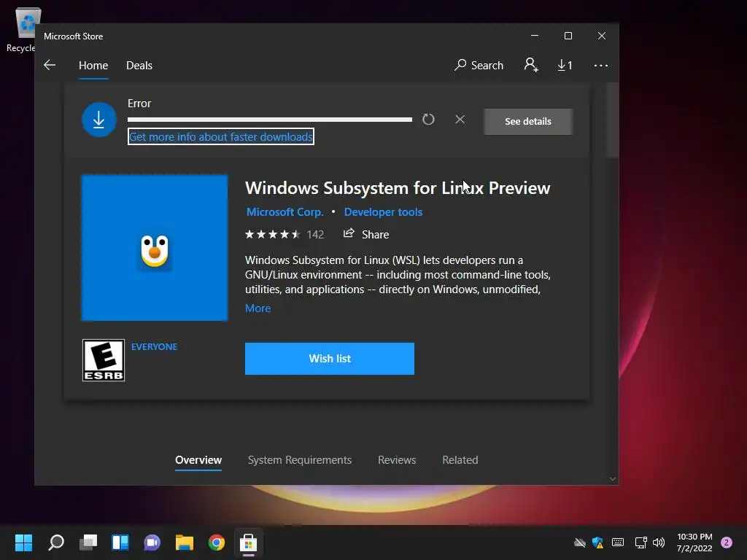Viewport: 747px width, 560px height.
Task: Open Microsoft Corp. publisher link
Action: (285, 212)
